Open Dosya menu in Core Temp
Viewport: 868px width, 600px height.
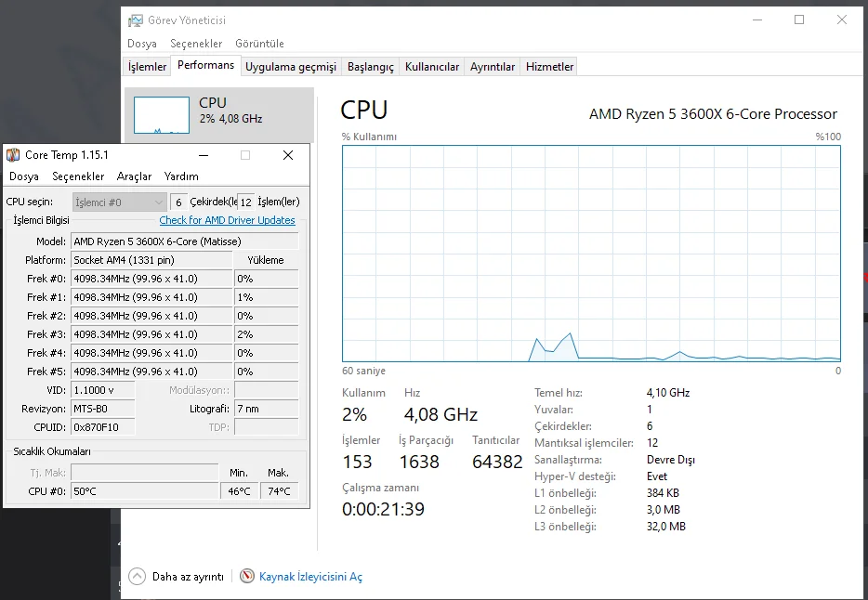(x=24, y=176)
